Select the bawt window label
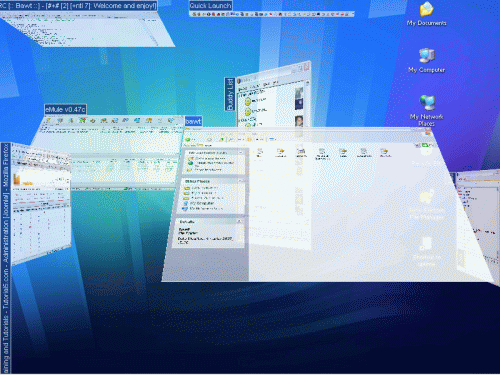500x375 pixels. click(x=193, y=121)
